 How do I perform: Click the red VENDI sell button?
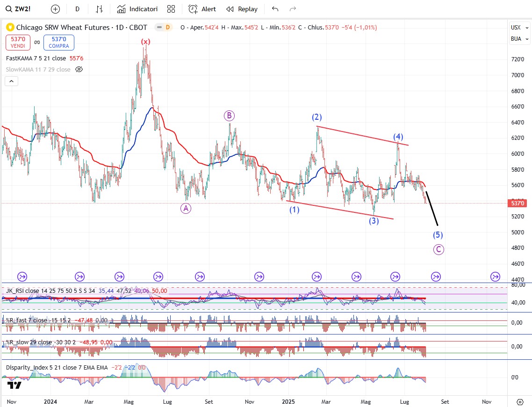point(18,43)
